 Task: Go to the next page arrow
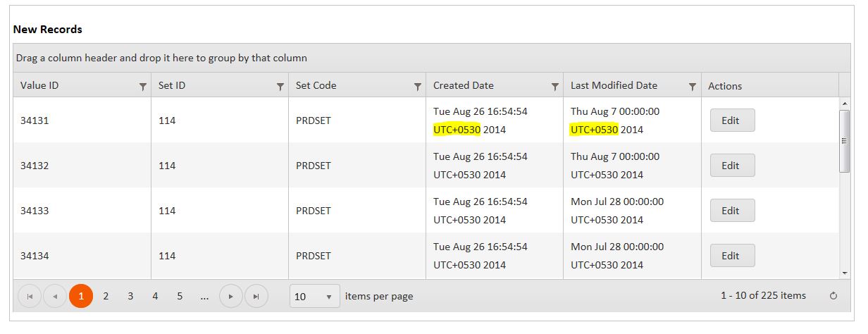[x=231, y=297]
